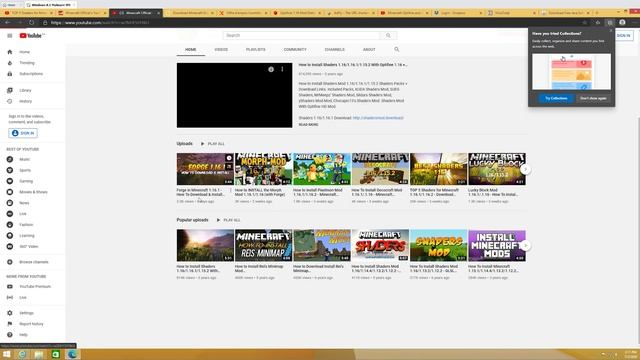Open the Lucky Block video thumbnail
Viewport: 640px width, 360px height.
click(x=497, y=169)
